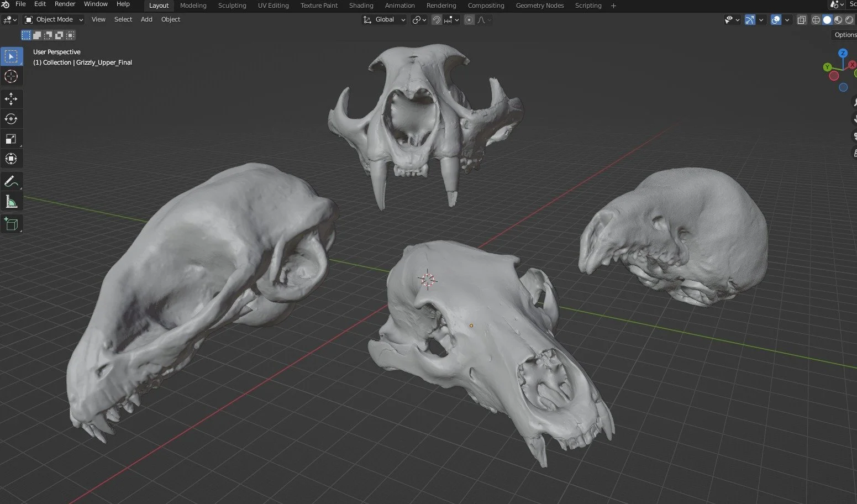Toggle X-Ray view
Screen dimensions: 857x504
point(801,20)
